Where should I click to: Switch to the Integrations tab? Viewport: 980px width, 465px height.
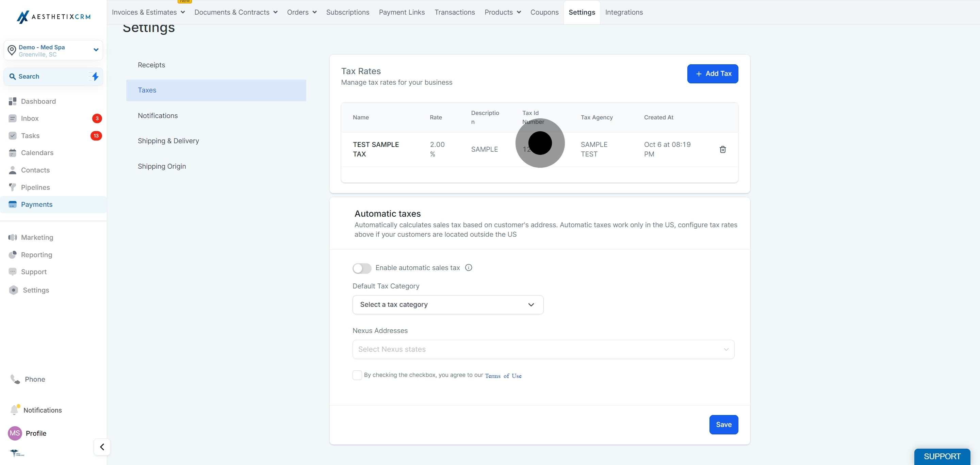pos(624,12)
